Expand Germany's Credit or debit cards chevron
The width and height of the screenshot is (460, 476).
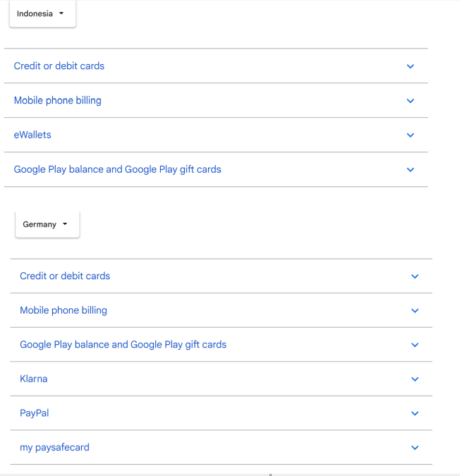415,276
